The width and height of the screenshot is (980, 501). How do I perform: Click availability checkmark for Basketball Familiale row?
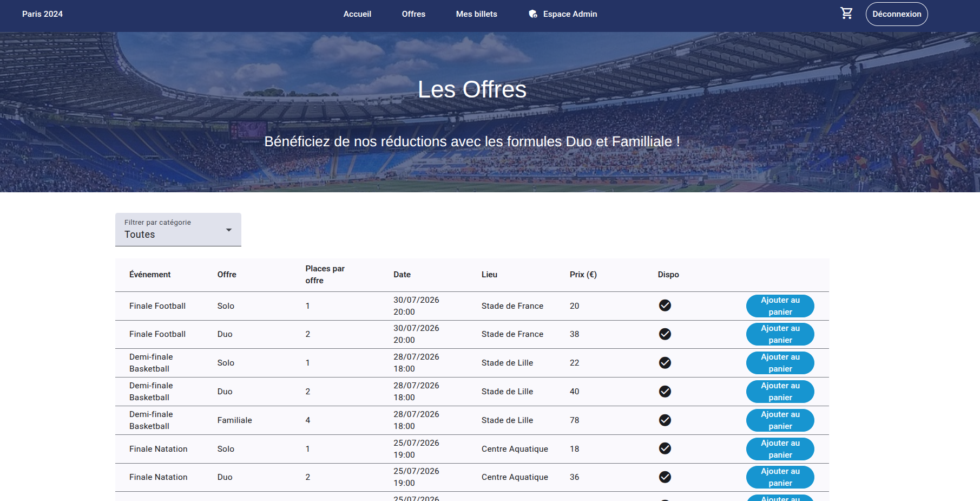(x=665, y=420)
